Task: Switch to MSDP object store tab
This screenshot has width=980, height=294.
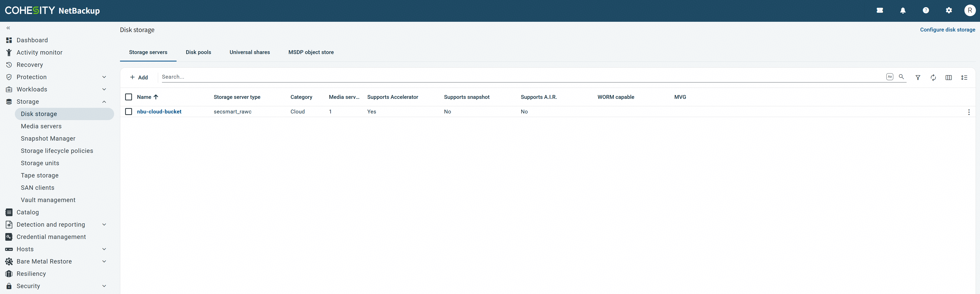Action: 311,52
